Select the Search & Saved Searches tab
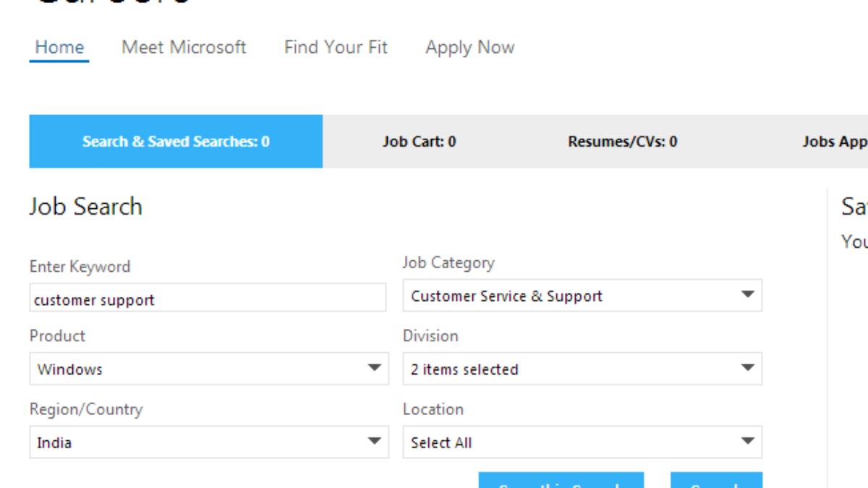868x488 pixels. pos(176,142)
